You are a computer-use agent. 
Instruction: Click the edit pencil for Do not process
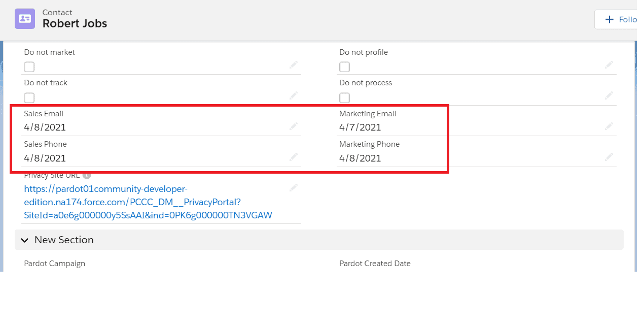609,95
